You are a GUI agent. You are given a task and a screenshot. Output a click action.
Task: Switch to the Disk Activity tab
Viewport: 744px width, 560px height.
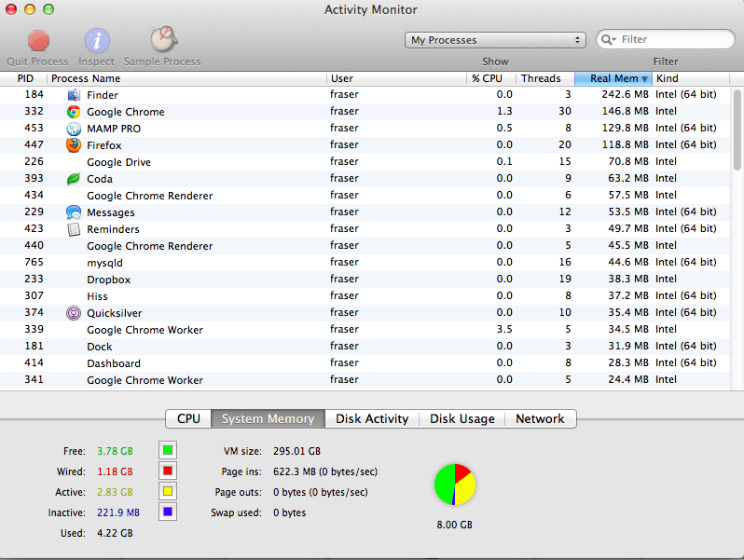(x=372, y=418)
